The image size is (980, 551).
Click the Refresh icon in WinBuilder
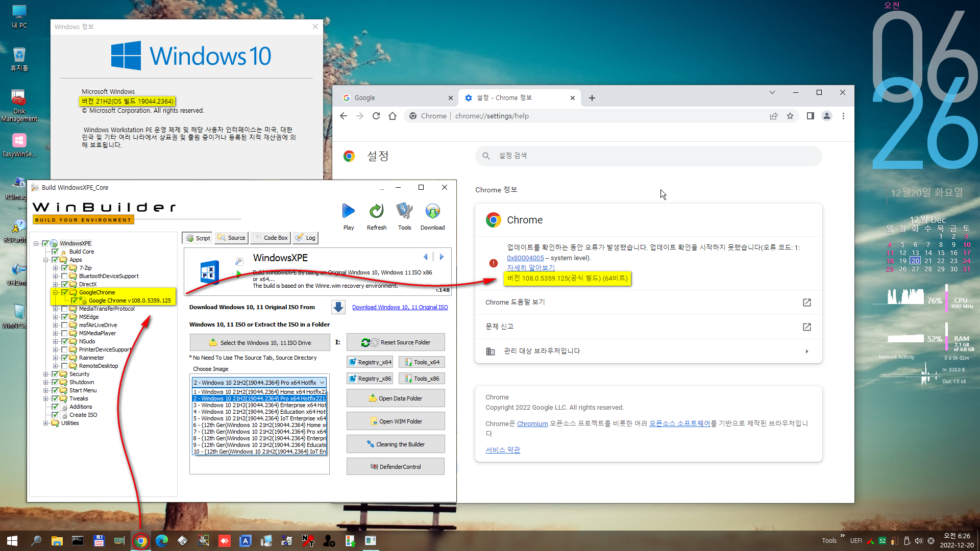point(377,211)
